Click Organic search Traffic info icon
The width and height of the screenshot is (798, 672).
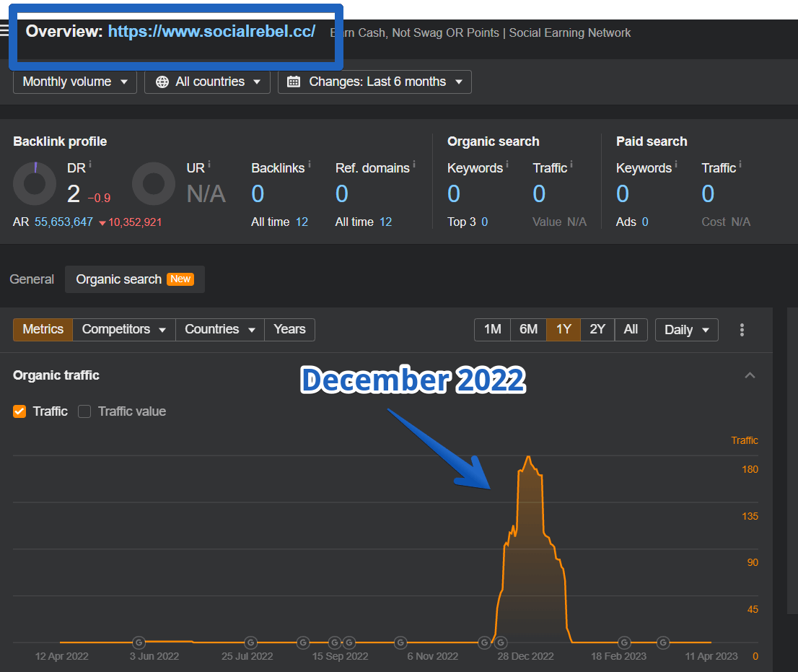(x=571, y=164)
